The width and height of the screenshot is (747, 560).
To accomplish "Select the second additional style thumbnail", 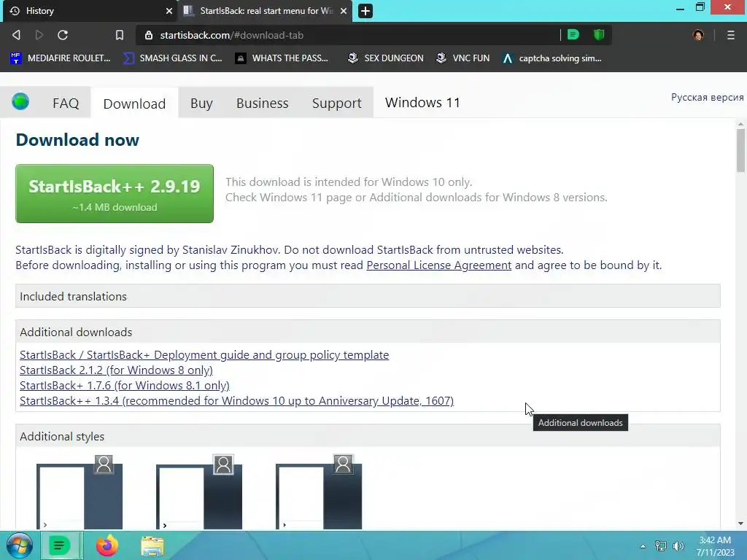I will tap(199, 493).
